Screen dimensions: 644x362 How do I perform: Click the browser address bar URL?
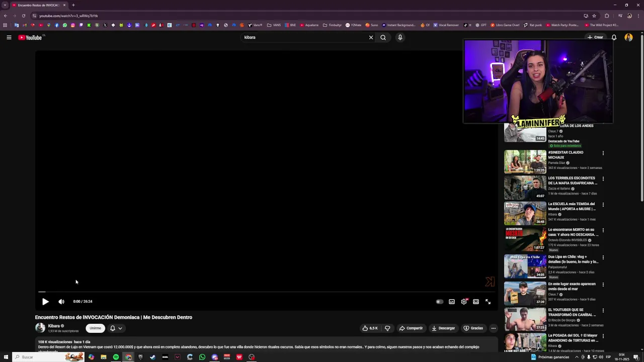(68, 16)
